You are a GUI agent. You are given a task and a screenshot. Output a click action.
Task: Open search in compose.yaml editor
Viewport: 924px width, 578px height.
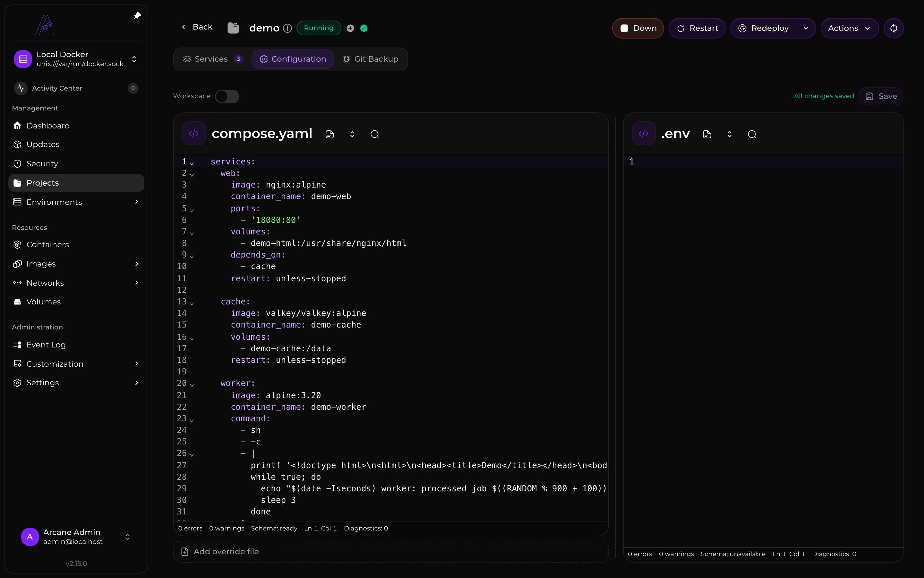(375, 134)
